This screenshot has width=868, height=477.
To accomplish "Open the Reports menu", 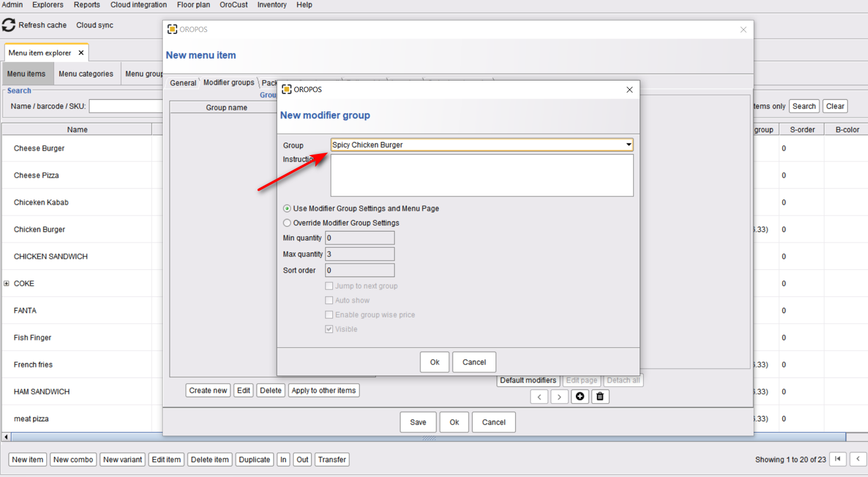I will [87, 5].
